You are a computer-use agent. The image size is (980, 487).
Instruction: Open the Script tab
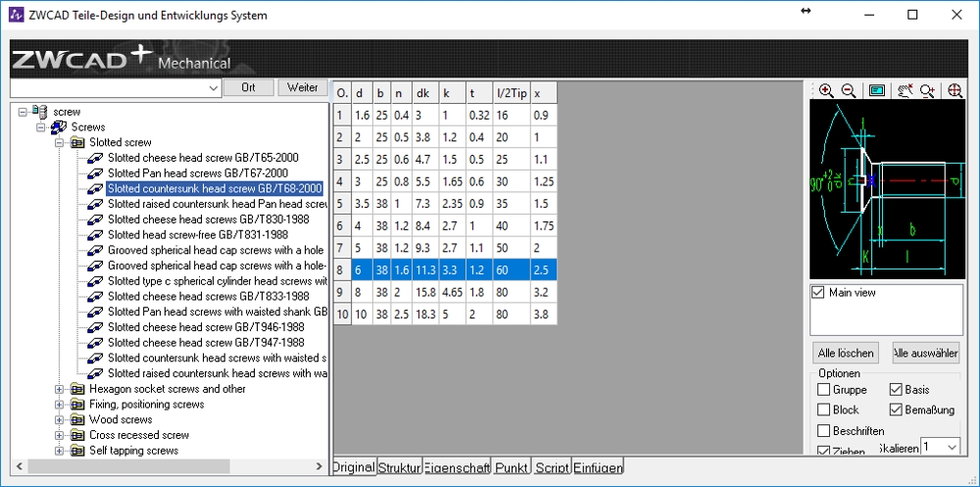552,467
